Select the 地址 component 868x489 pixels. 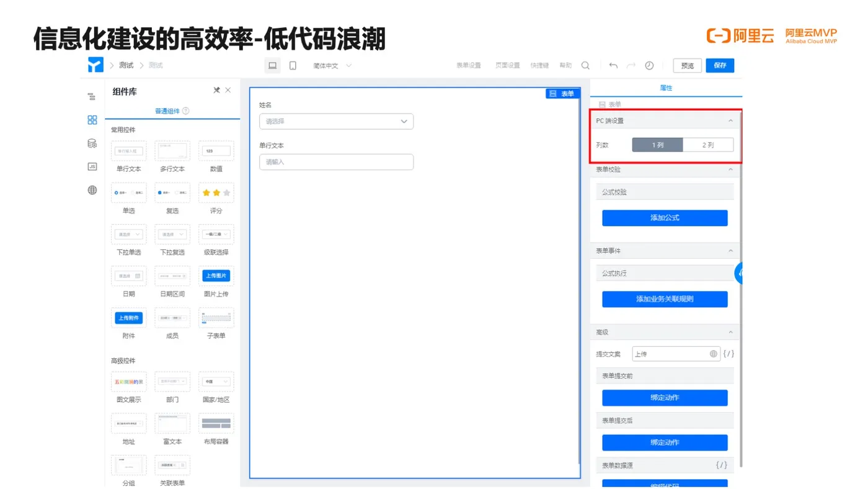pos(129,429)
